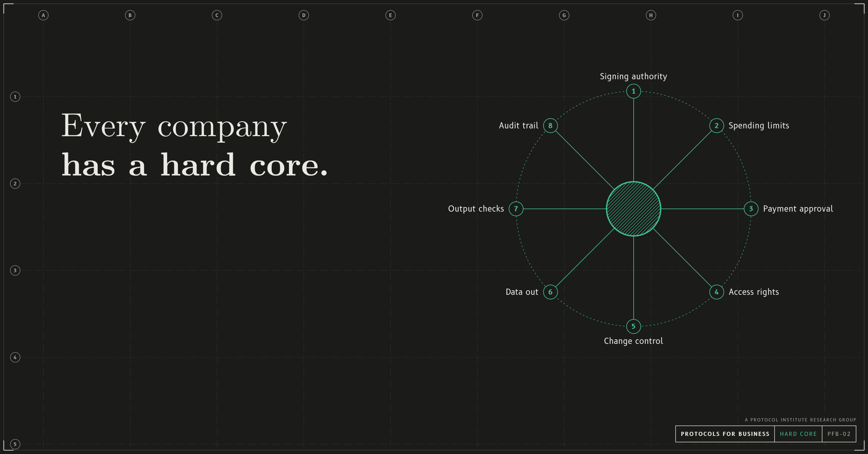
Task: Click the row 4 grid marker
Action: [15, 357]
